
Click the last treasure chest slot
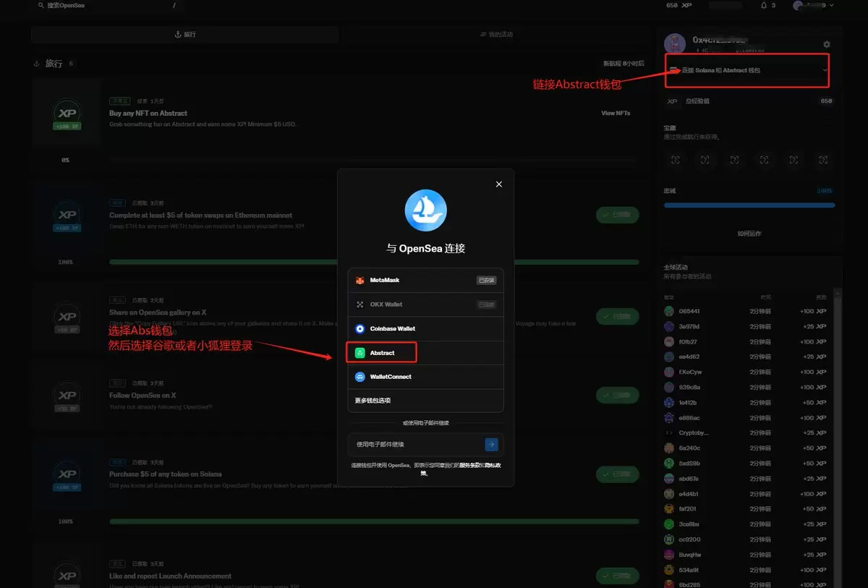click(x=823, y=160)
